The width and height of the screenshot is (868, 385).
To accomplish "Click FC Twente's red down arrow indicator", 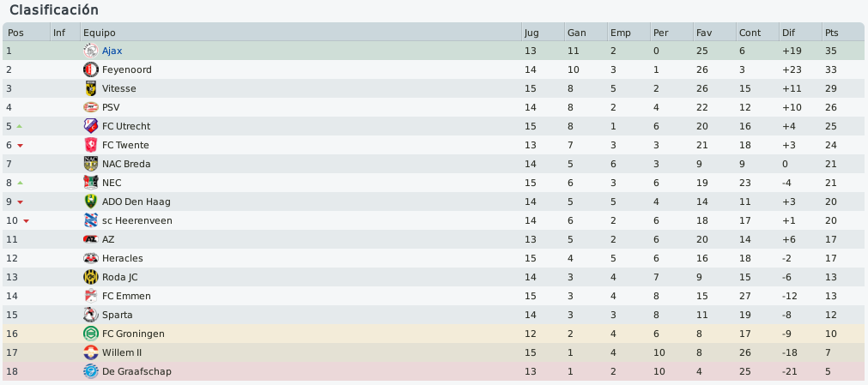I will point(20,146).
